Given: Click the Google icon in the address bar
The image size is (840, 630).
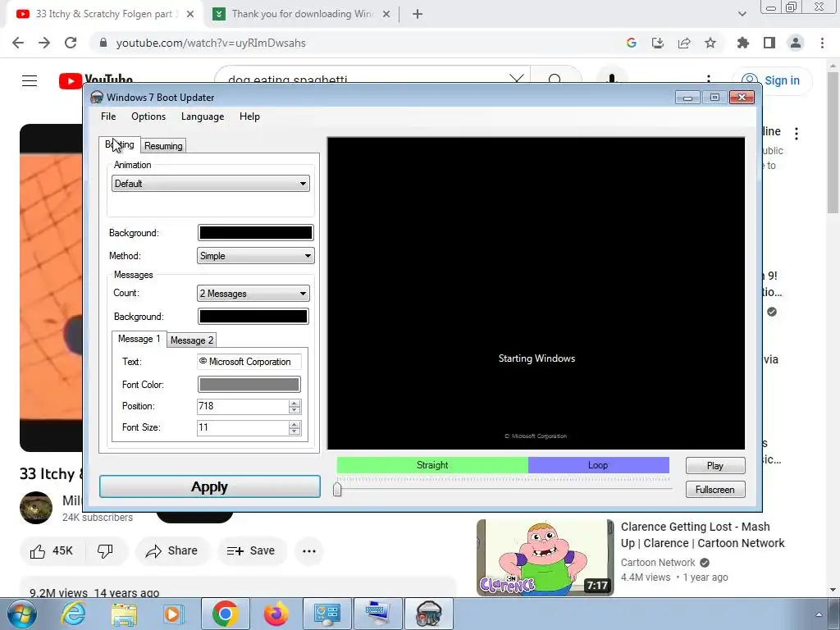Looking at the screenshot, I should click(x=632, y=43).
